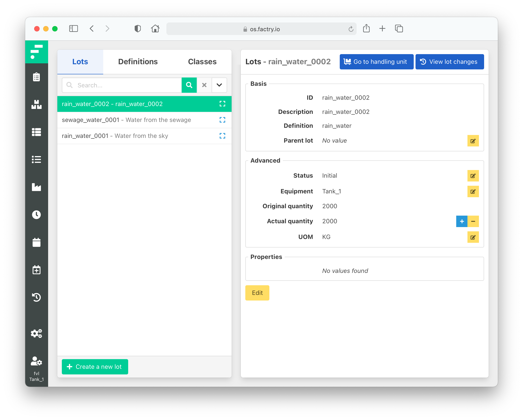Edit the Equipment Tank_1 value
The height and width of the screenshot is (420, 523).
pyautogui.click(x=473, y=191)
